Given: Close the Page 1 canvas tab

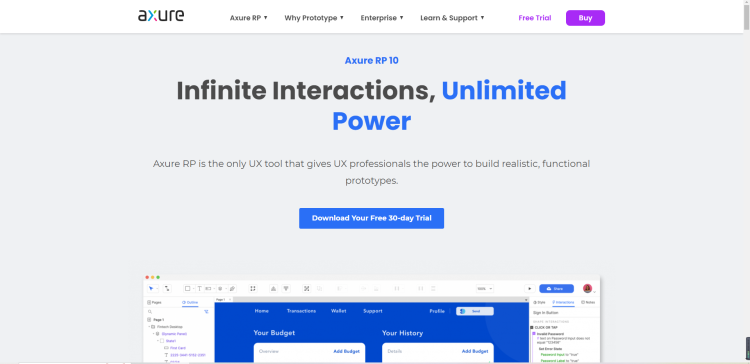Looking at the screenshot, I should click(230, 299).
